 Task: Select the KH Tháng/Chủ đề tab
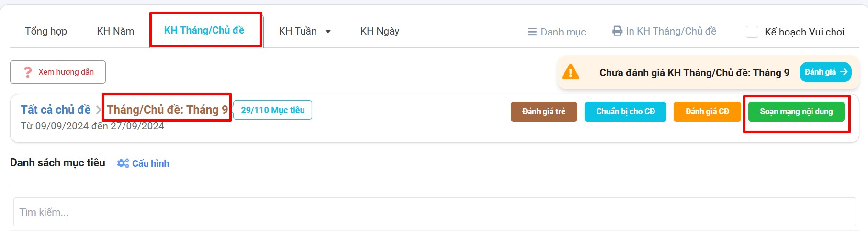click(204, 30)
